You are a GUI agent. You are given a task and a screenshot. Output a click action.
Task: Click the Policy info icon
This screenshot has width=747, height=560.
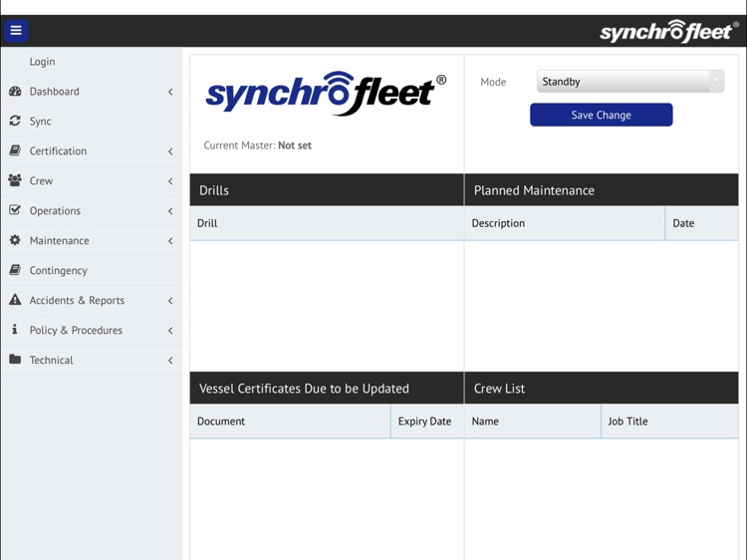pyautogui.click(x=15, y=330)
